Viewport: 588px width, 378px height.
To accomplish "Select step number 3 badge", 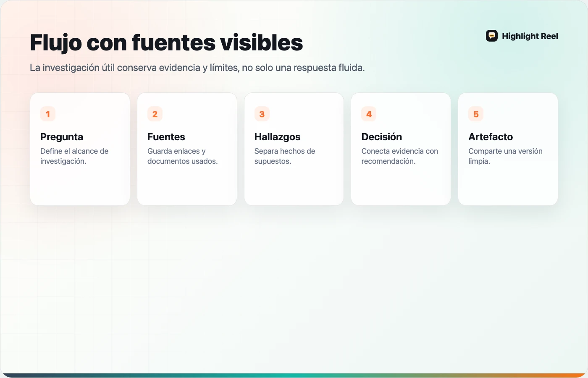I will click(262, 114).
